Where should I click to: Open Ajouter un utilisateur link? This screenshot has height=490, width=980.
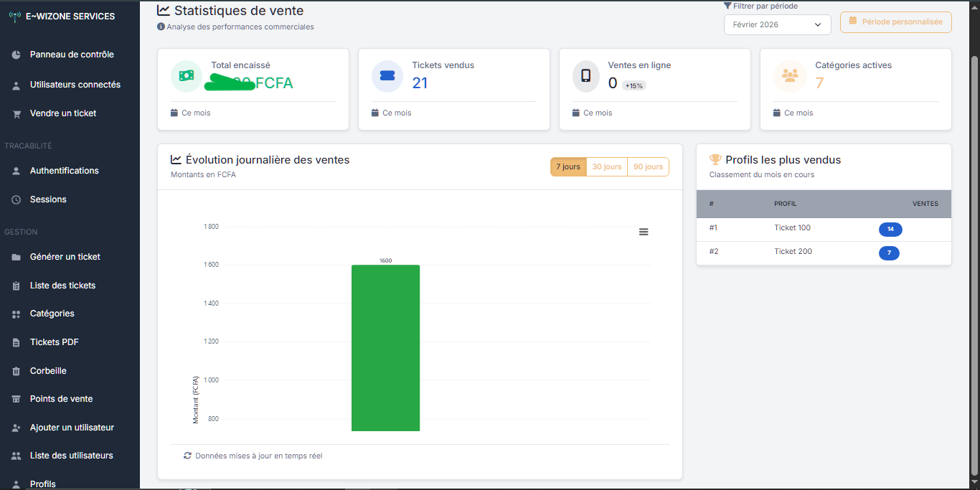click(x=72, y=428)
